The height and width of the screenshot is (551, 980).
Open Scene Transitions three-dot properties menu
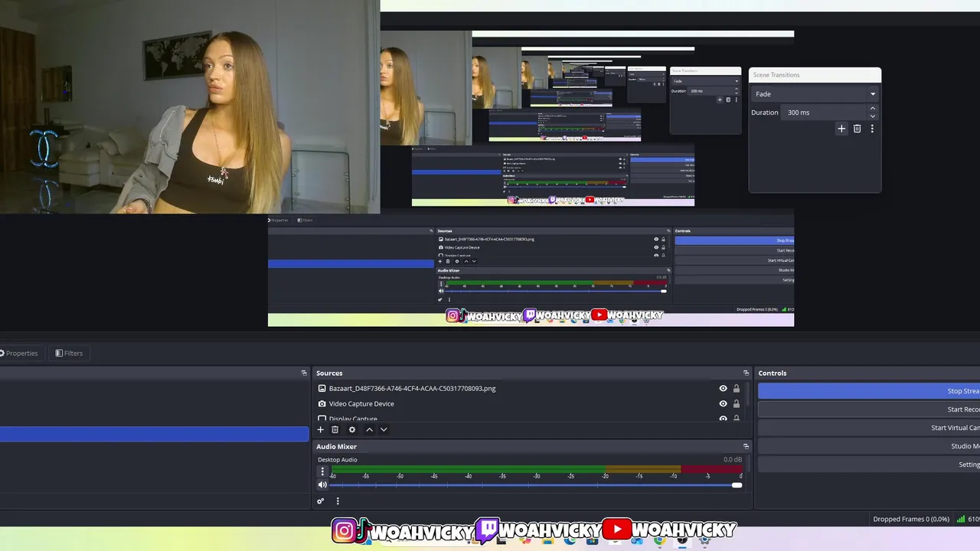coord(872,129)
